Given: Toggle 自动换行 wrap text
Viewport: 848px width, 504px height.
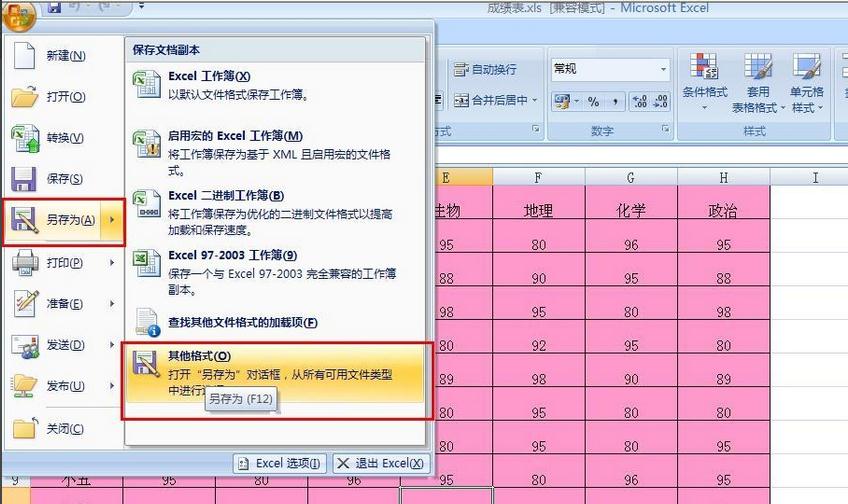Looking at the screenshot, I should [x=486, y=69].
